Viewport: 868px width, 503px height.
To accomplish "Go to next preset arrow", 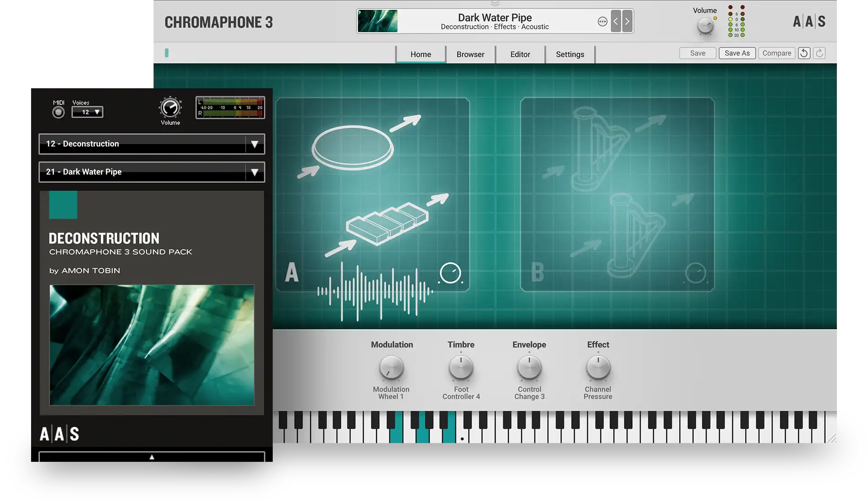I will pos(627,21).
